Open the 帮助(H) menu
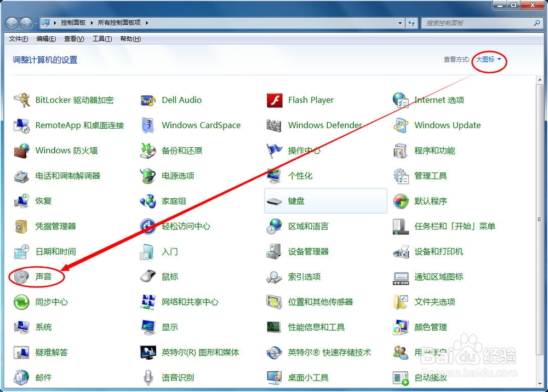 coord(130,39)
